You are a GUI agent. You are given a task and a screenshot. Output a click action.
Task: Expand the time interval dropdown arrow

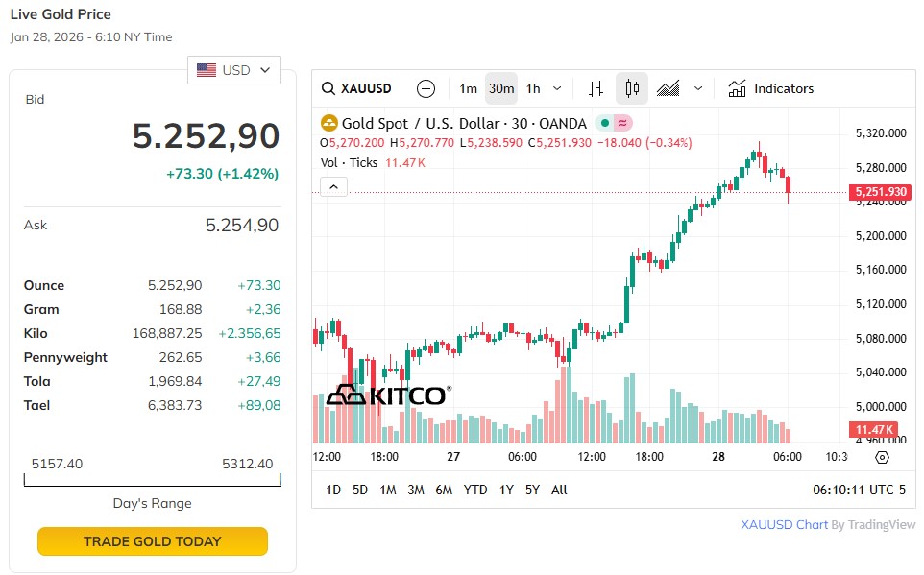pyautogui.click(x=558, y=88)
